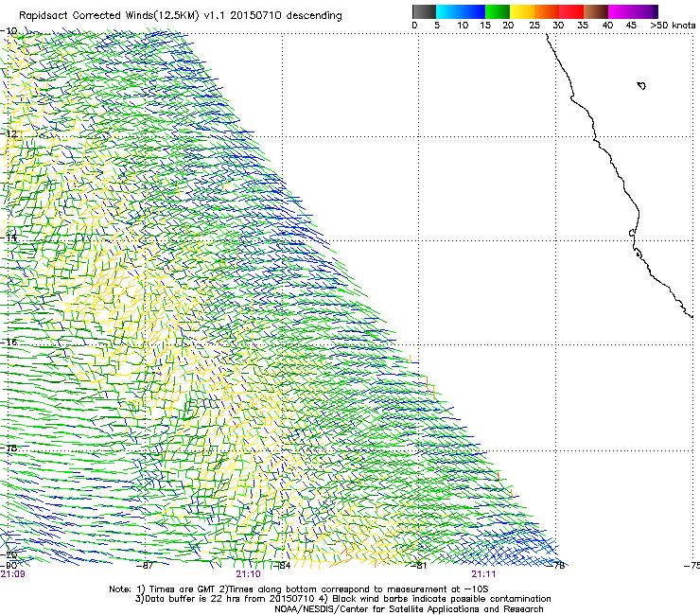Image resolution: width=700 pixels, height=615 pixels.
Task: Click the "-87" longitude axis label
Action: (x=145, y=566)
